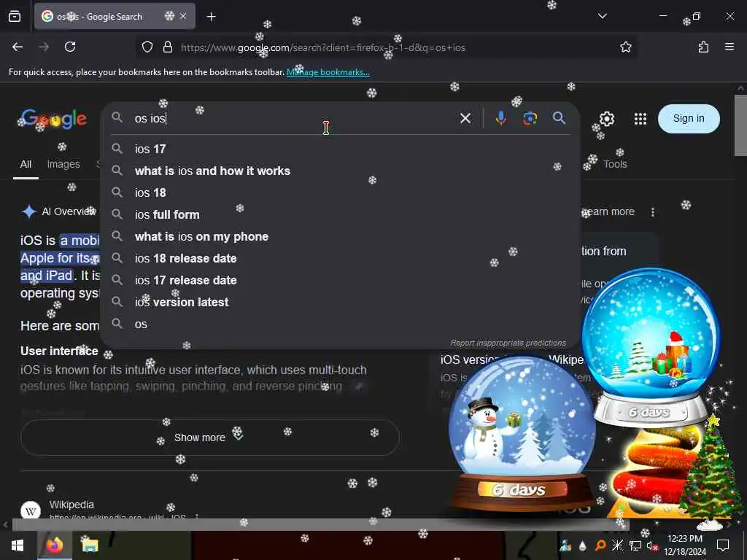This screenshot has height=560, width=747.
Task: Select suggestion 'ios 18'
Action: 340,192
